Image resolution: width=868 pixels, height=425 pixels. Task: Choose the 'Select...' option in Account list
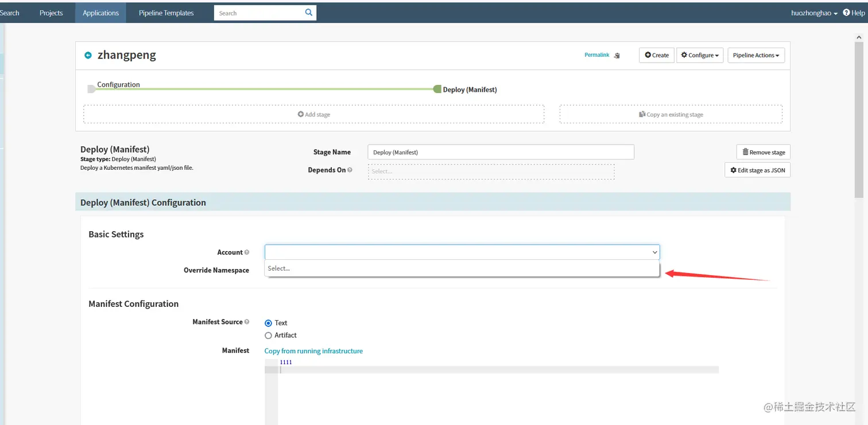[x=462, y=268]
